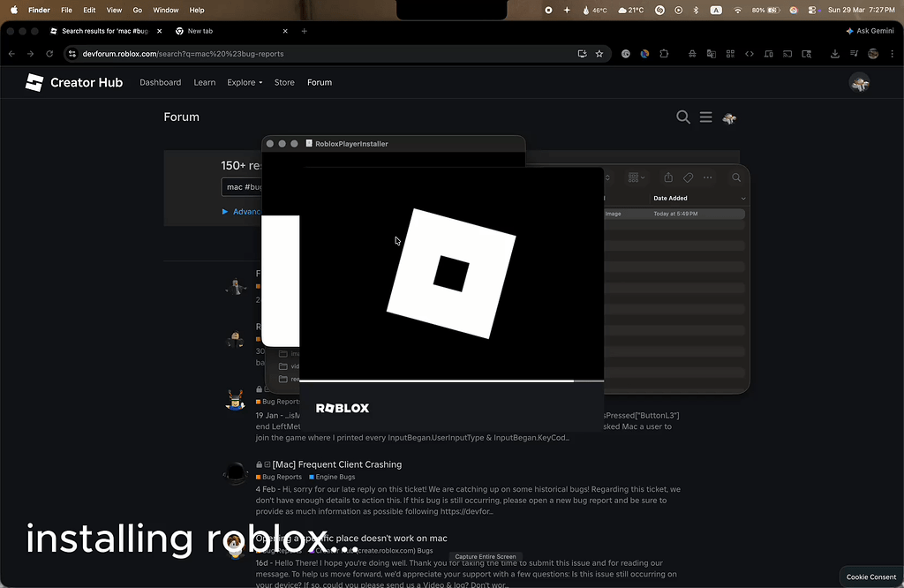904x588 pixels.
Task: Click Bug Reports tag under Frequent Client Crashing
Action: [279, 477]
